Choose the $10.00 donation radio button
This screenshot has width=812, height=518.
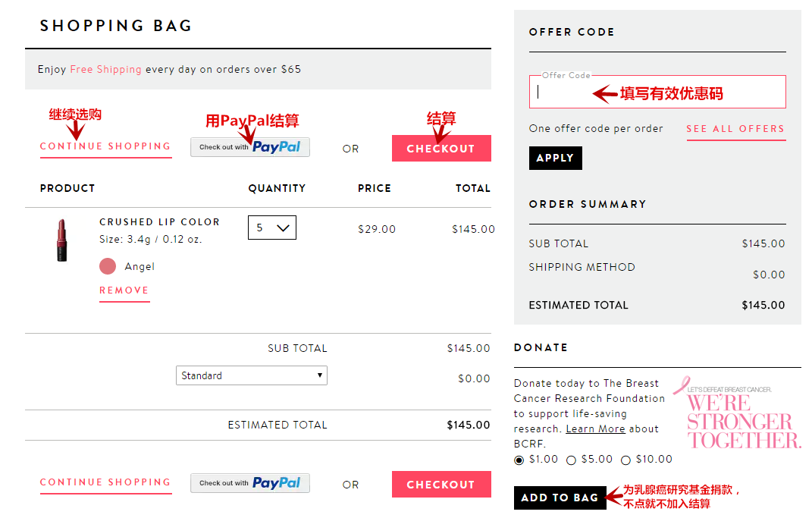625,460
